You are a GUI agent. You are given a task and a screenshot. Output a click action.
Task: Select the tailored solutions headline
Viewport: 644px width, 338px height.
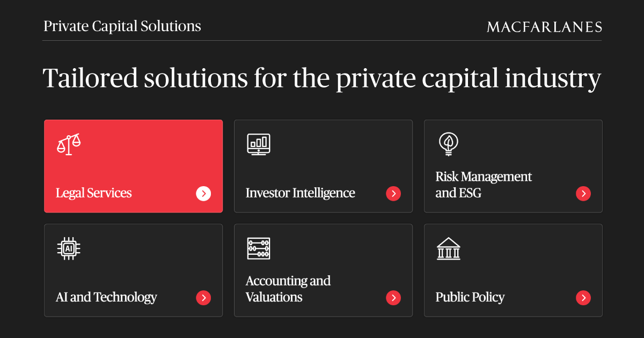[x=322, y=78]
